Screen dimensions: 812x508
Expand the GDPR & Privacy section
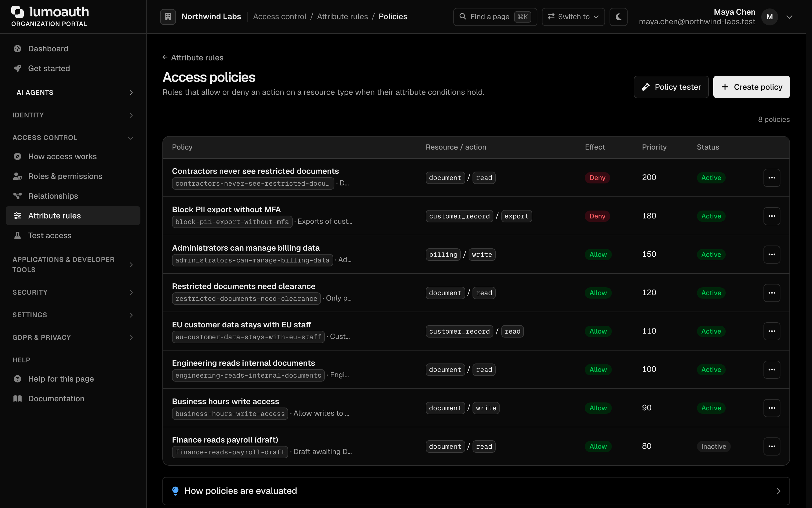73,337
